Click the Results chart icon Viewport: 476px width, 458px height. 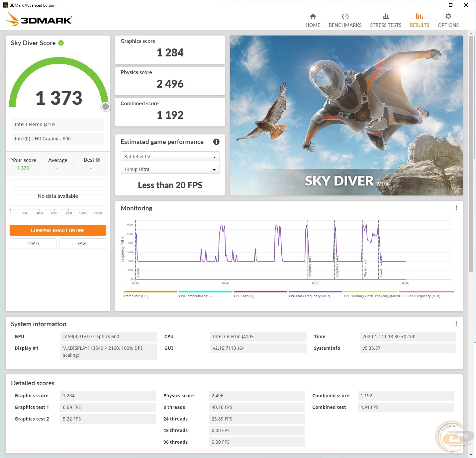click(x=420, y=16)
